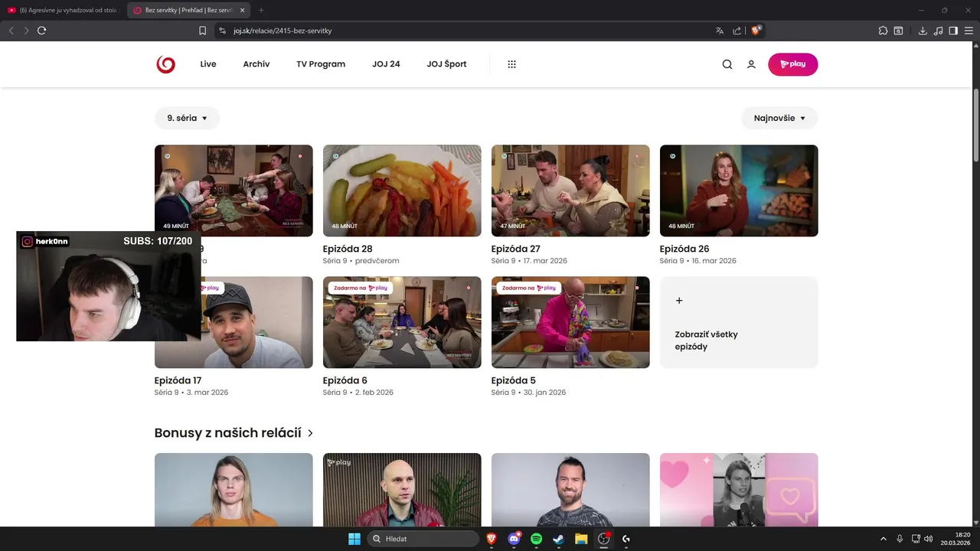This screenshot has width=980, height=551.
Task: Click Zobraziť všetky epizódy card
Action: coord(739,322)
